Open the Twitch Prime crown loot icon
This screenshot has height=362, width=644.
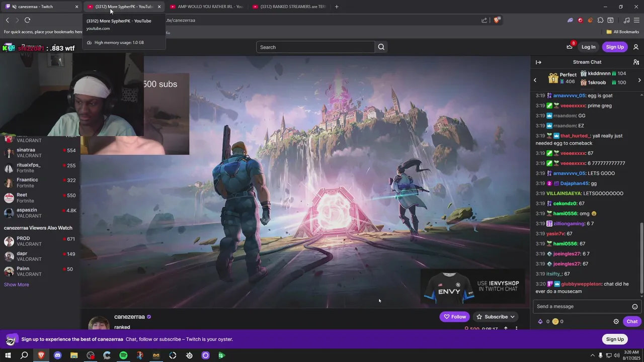coord(570,47)
